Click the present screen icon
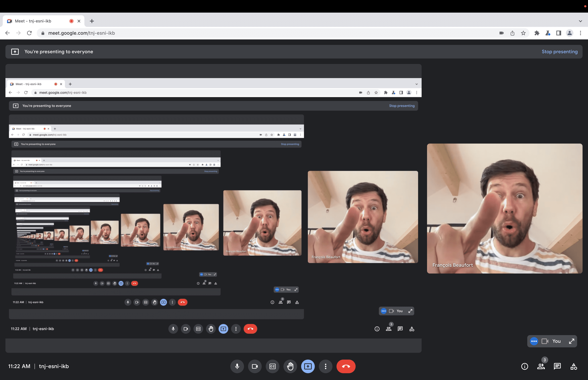588x380 pixels. point(308,366)
